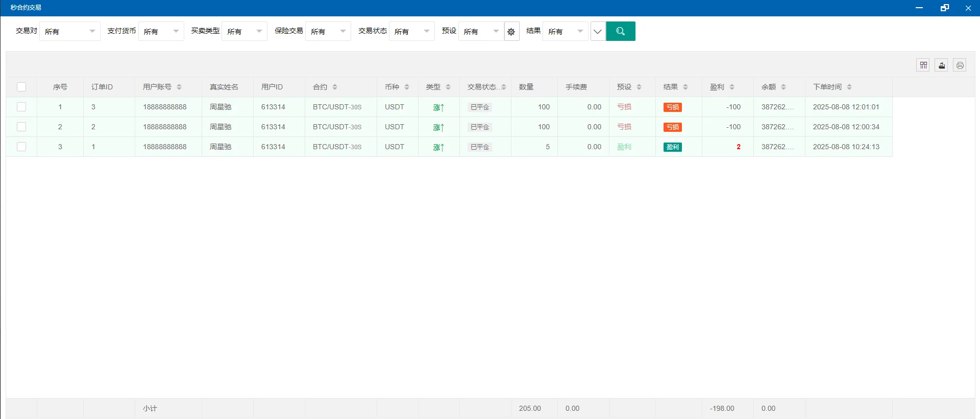This screenshot has width=980, height=419.
Task: Select the checkbox of the 10:24:13 order row
Action: (x=21, y=147)
